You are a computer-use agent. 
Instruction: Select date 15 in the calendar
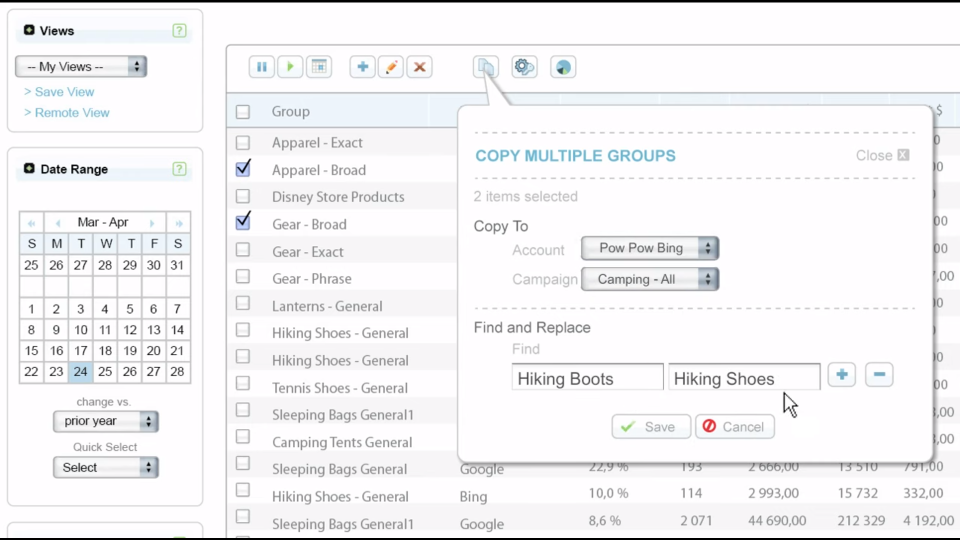coord(31,351)
